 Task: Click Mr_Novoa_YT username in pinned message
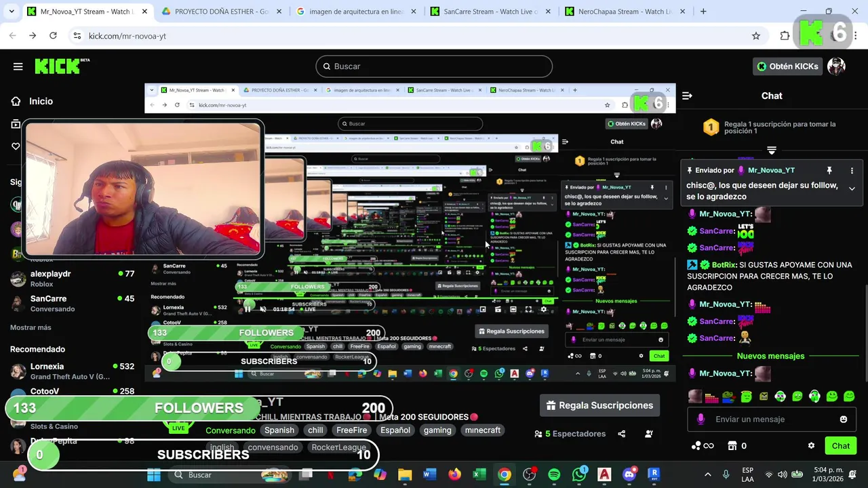tap(771, 170)
